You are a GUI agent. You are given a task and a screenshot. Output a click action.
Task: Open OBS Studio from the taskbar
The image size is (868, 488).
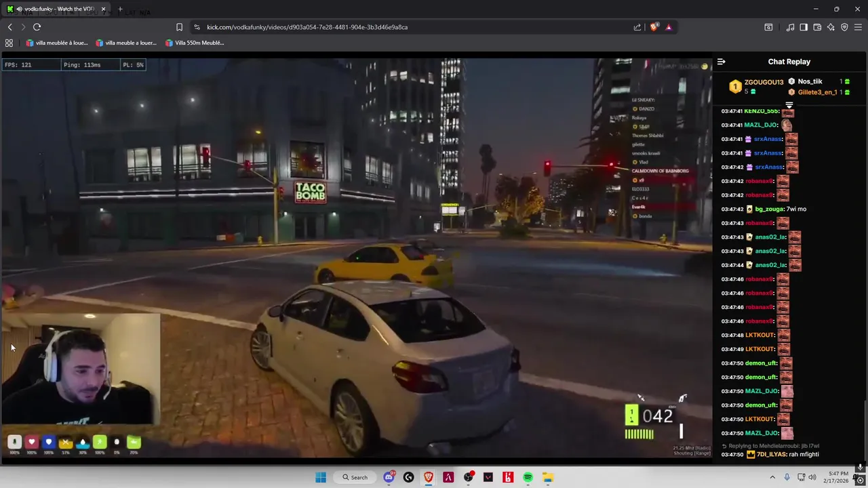tap(468, 477)
